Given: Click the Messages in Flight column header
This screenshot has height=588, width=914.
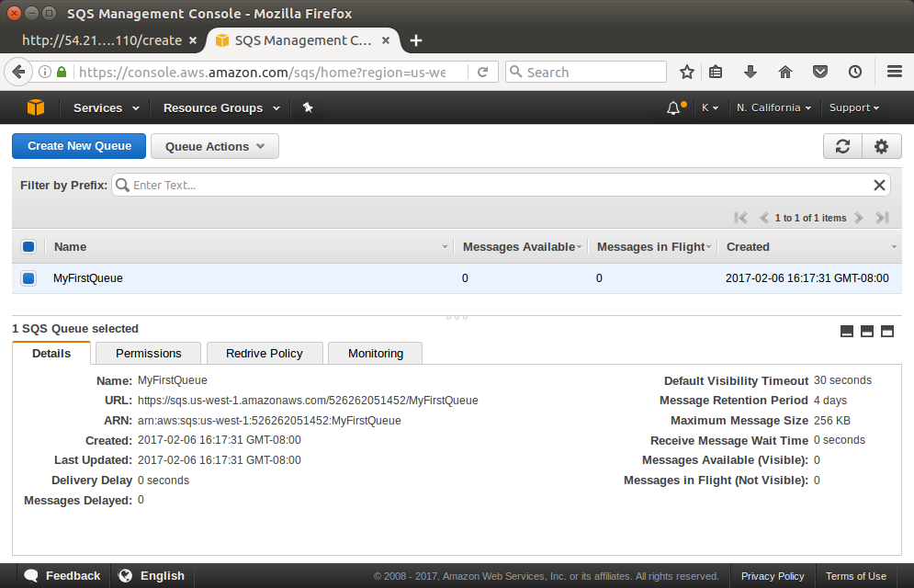Looking at the screenshot, I should (651, 247).
